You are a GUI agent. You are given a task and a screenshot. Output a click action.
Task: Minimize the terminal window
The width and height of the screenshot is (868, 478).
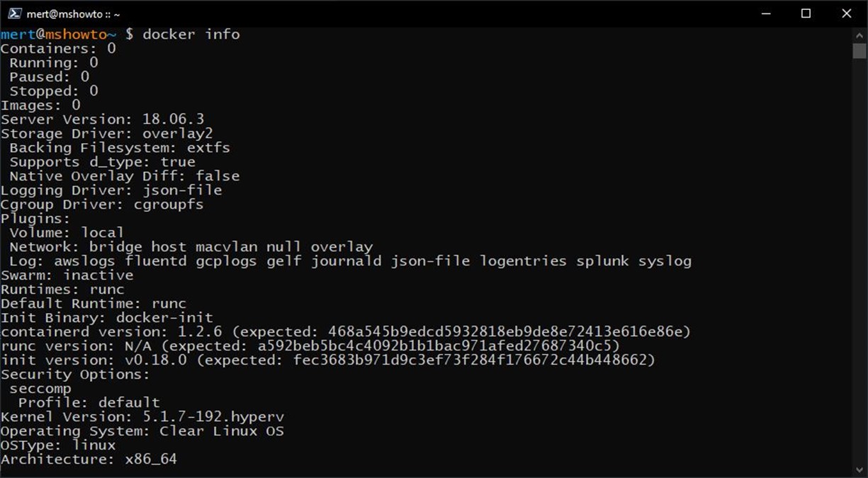pos(765,13)
